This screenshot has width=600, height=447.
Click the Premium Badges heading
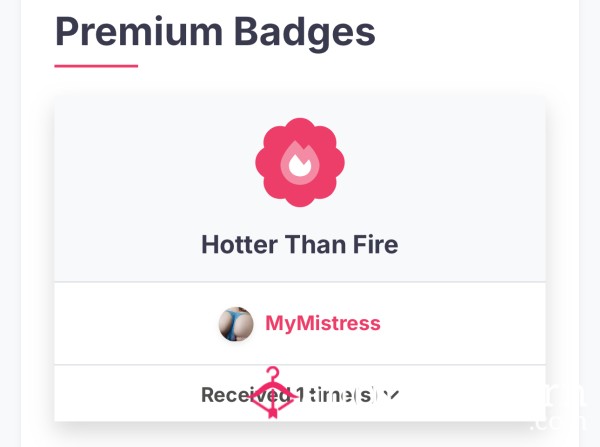[215, 32]
